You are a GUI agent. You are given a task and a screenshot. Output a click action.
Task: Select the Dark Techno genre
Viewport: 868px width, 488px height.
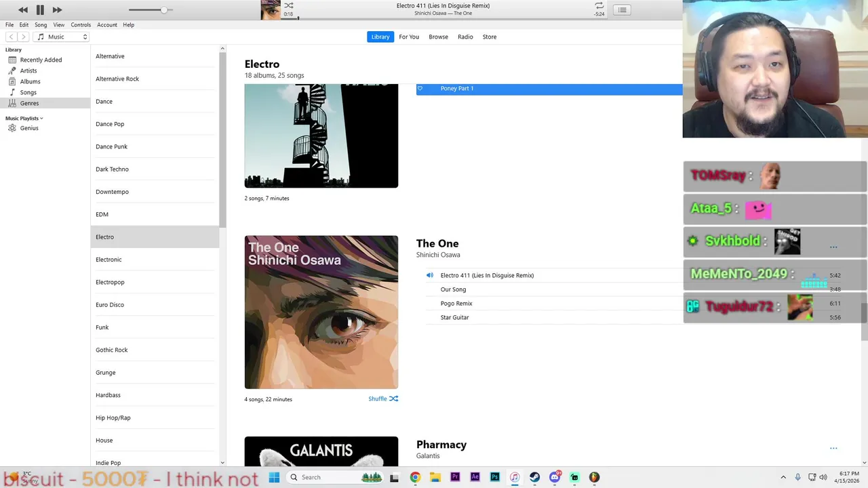click(155, 169)
